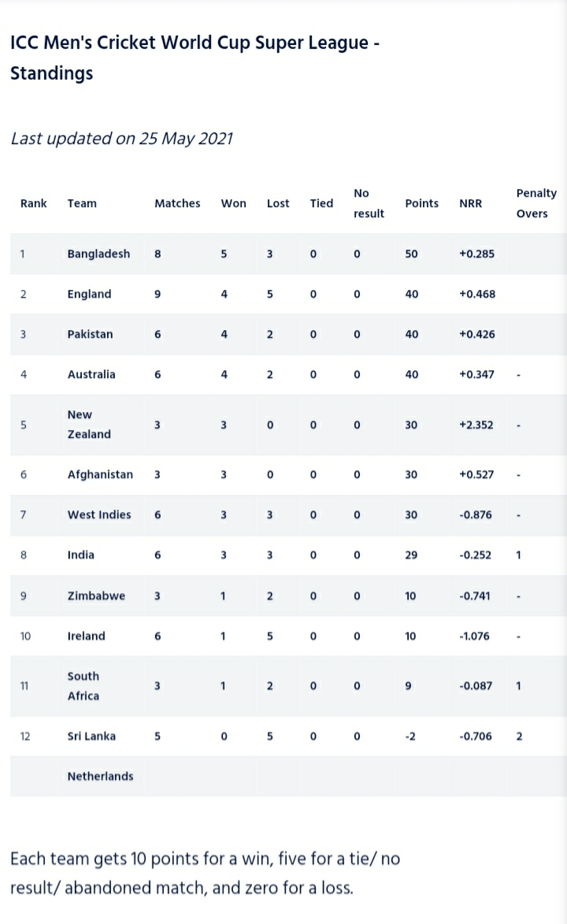Click the Ireland team entry

(86, 636)
